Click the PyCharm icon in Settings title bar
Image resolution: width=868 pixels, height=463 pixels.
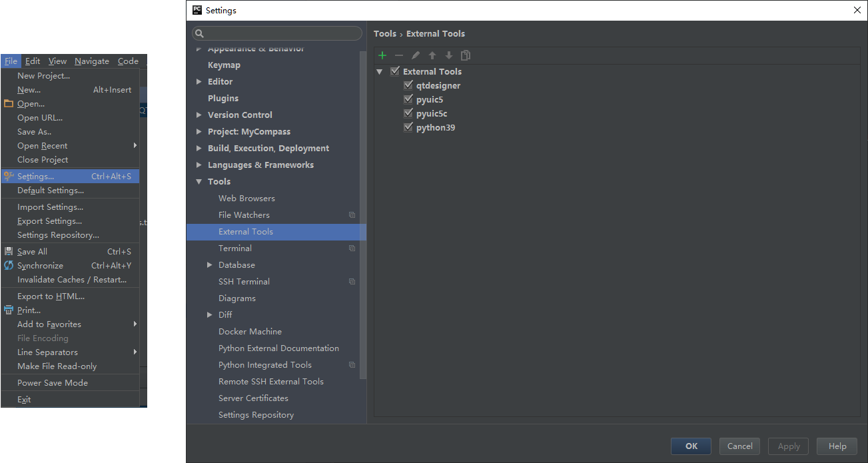[x=197, y=10]
